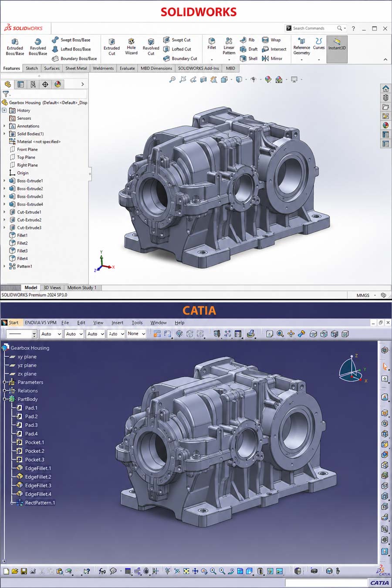Select the Intersect tool
This screenshot has height=588, width=392.
[x=274, y=49]
